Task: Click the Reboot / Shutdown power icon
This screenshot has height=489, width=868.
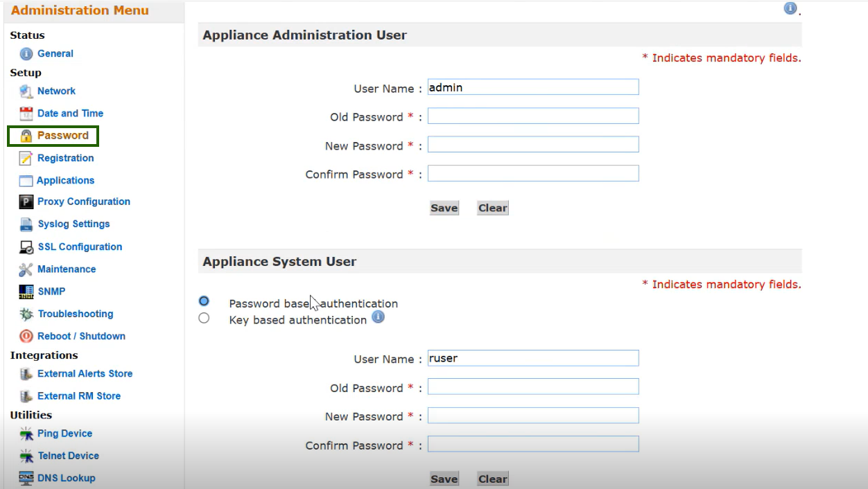Action: (26, 337)
